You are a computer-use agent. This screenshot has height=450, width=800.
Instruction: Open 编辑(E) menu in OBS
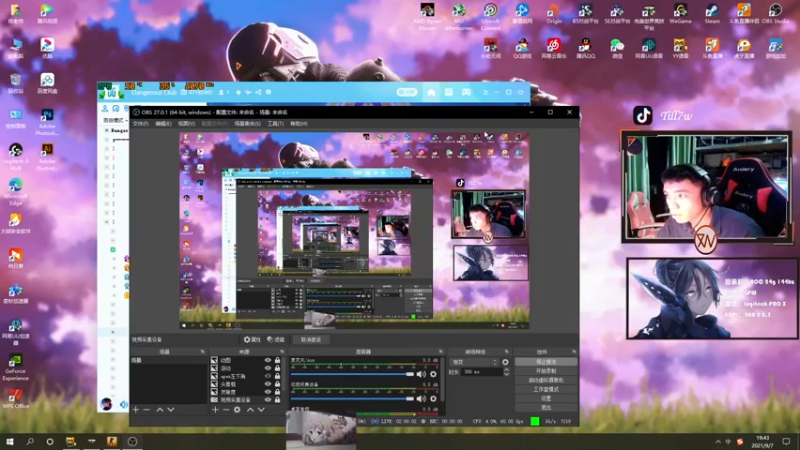pyautogui.click(x=163, y=123)
